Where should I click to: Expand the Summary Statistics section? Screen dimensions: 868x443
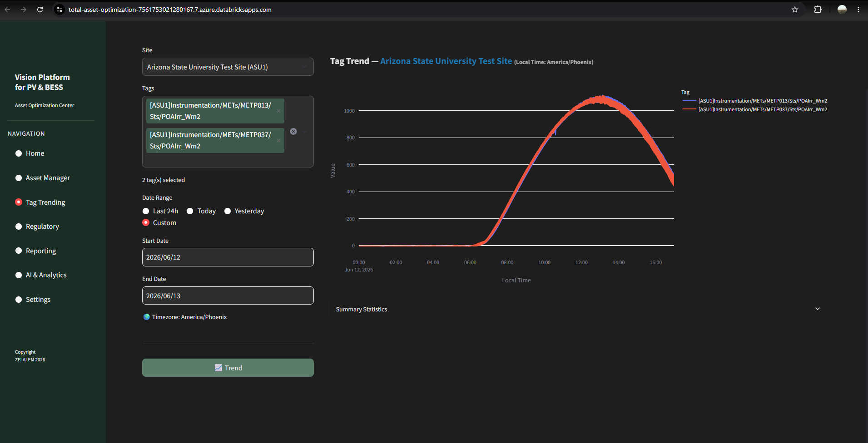pyautogui.click(x=580, y=309)
